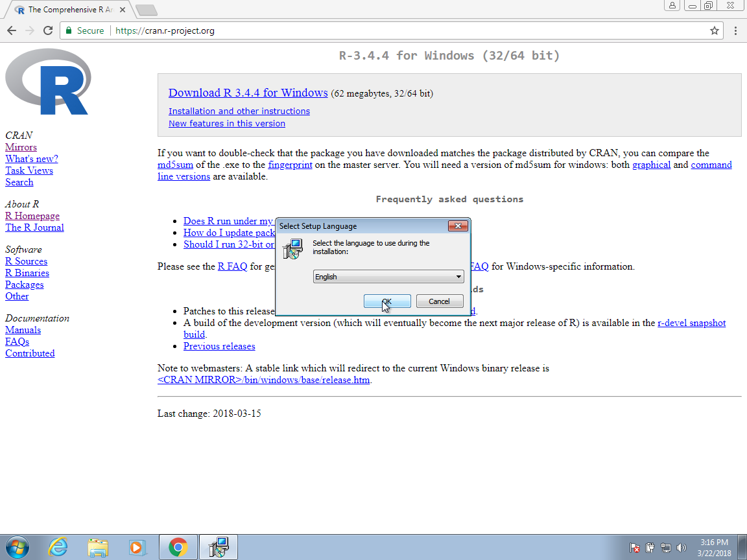747x560 pixels.
Task: Bookmark this page with star icon
Action: [714, 30]
